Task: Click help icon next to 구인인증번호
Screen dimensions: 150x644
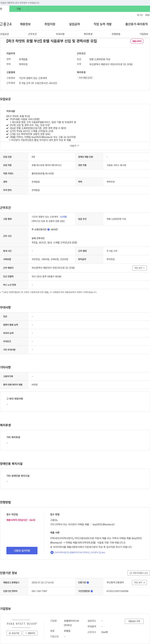Action: (x=92, y=591)
